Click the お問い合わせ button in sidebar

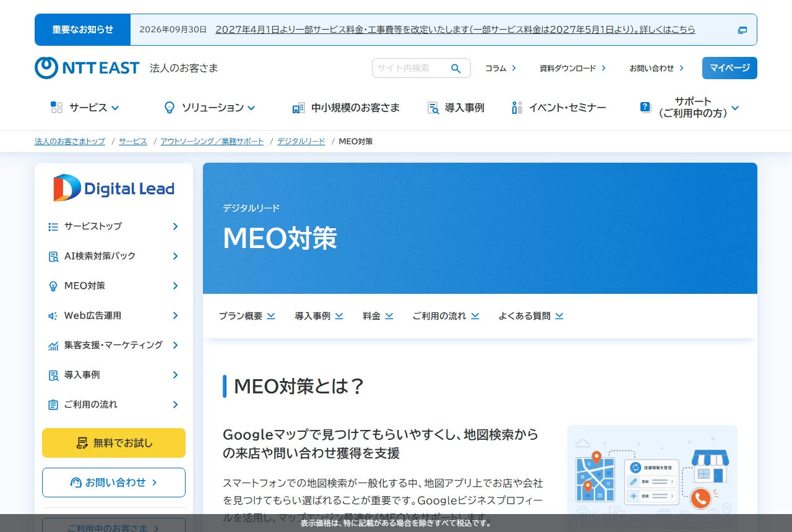point(114,483)
